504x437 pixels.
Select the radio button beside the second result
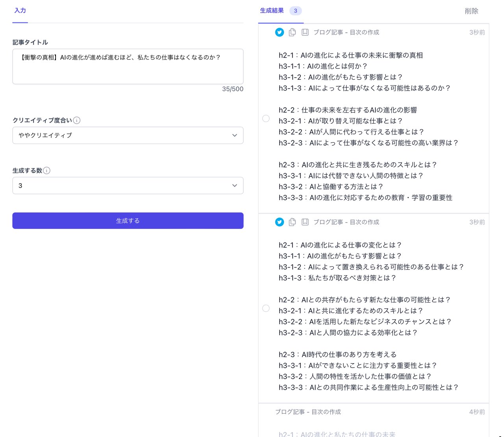266,308
